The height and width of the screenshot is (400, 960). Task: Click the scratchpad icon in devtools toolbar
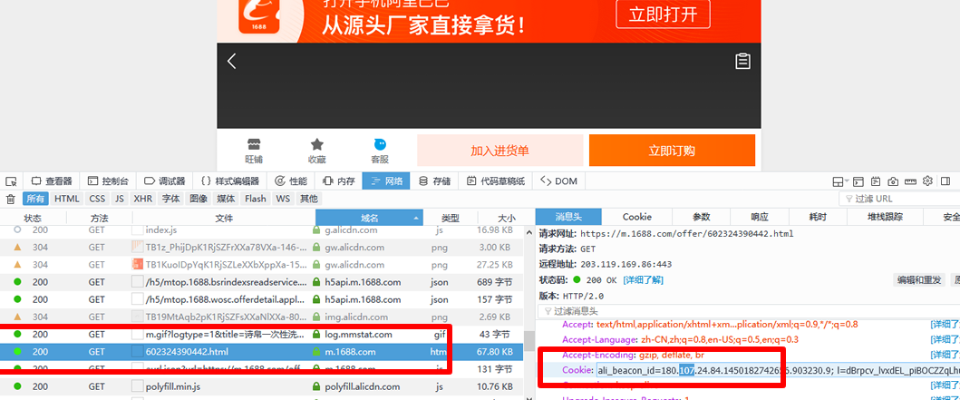tap(876, 181)
